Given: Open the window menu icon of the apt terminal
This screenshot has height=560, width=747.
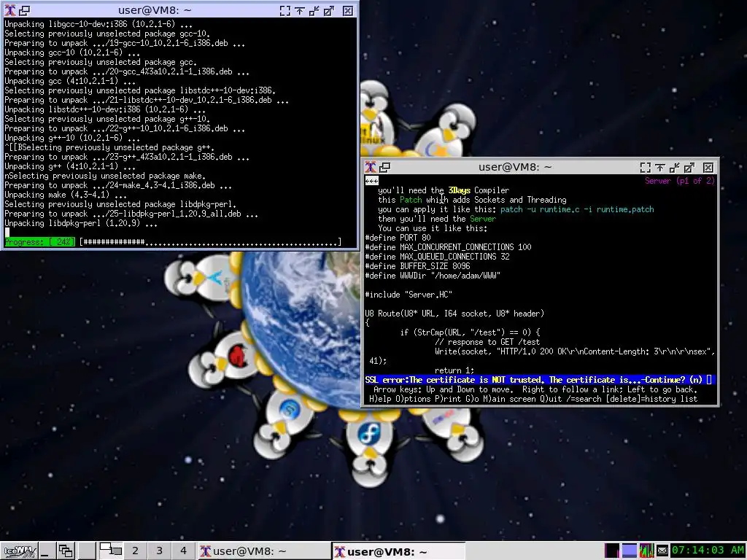Looking at the screenshot, I should pyautogui.click(x=10, y=10).
